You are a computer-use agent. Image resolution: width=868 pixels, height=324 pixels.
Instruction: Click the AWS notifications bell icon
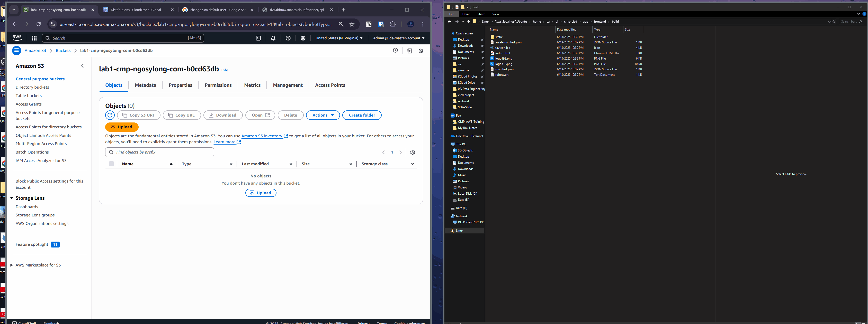tap(273, 38)
